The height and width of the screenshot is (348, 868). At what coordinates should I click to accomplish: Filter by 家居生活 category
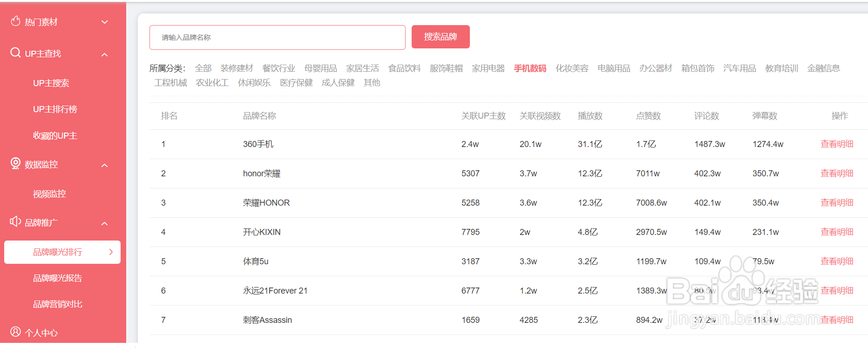[362, 68]
